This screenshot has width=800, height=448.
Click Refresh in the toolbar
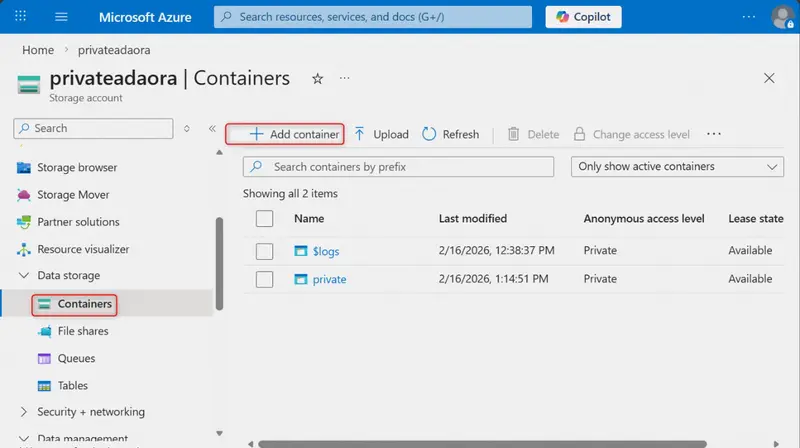point(451,134)
